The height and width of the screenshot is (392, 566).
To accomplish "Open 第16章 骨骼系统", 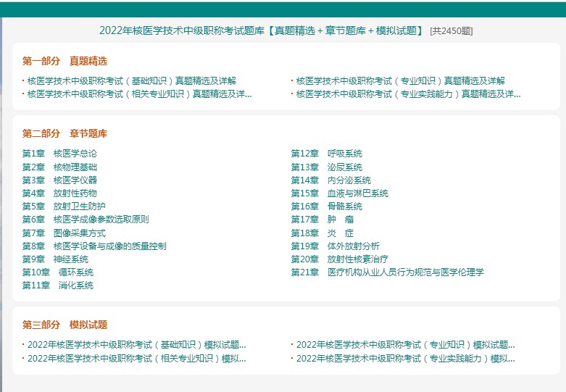I will (327, 206).
